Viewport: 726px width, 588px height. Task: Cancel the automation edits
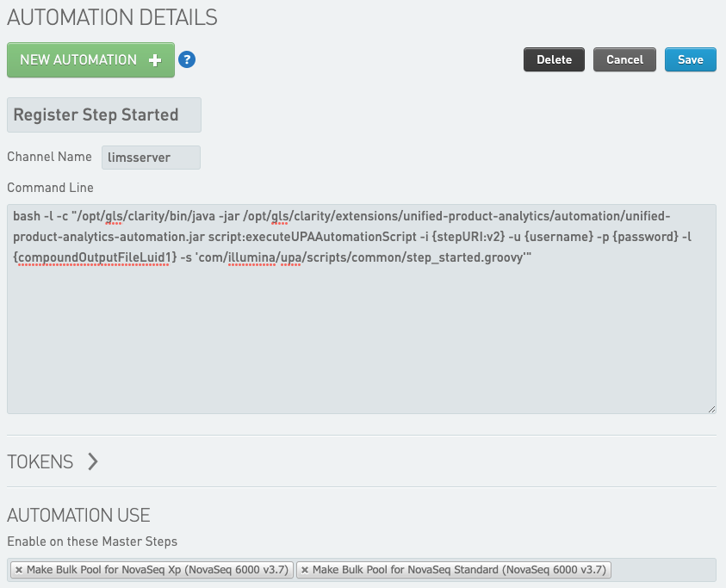tap(624, 59)
